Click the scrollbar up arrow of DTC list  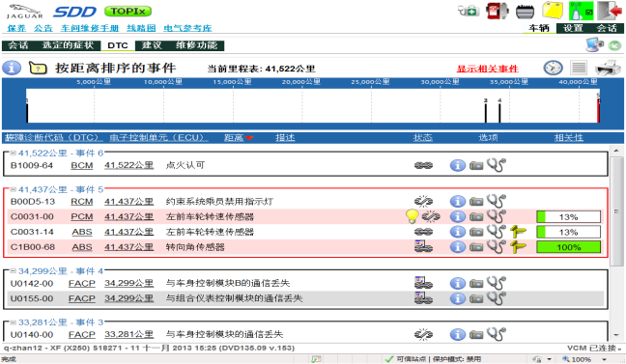click(616, 151)
